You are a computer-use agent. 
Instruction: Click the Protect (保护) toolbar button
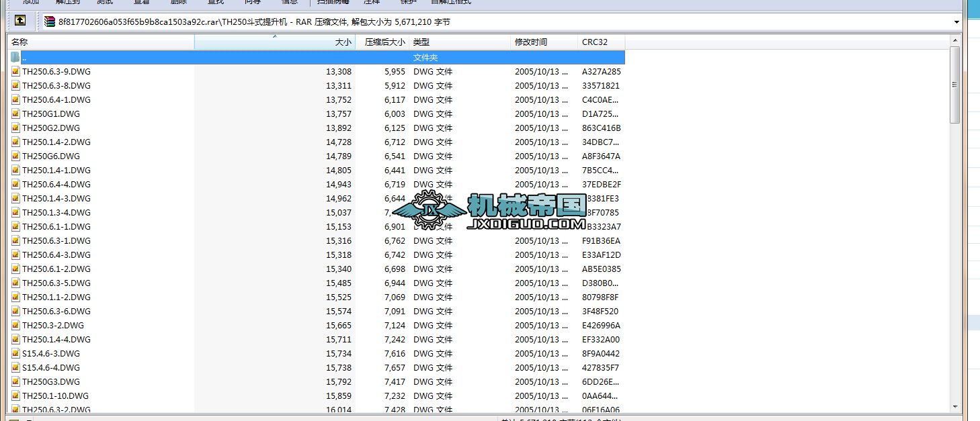pyautogui.click(x=408, y=3)
